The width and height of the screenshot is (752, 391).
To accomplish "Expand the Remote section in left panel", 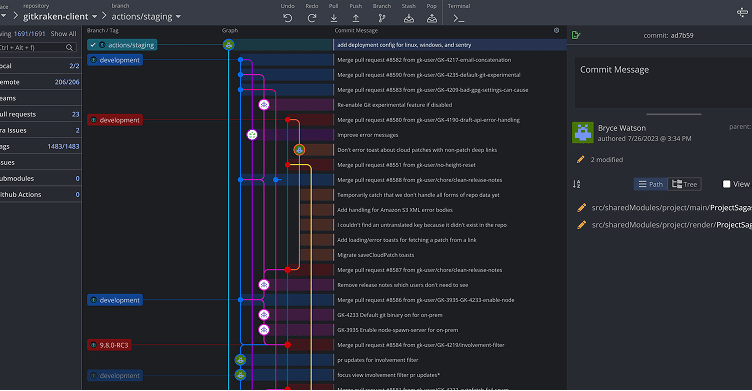I will click(x=40, y=82).
